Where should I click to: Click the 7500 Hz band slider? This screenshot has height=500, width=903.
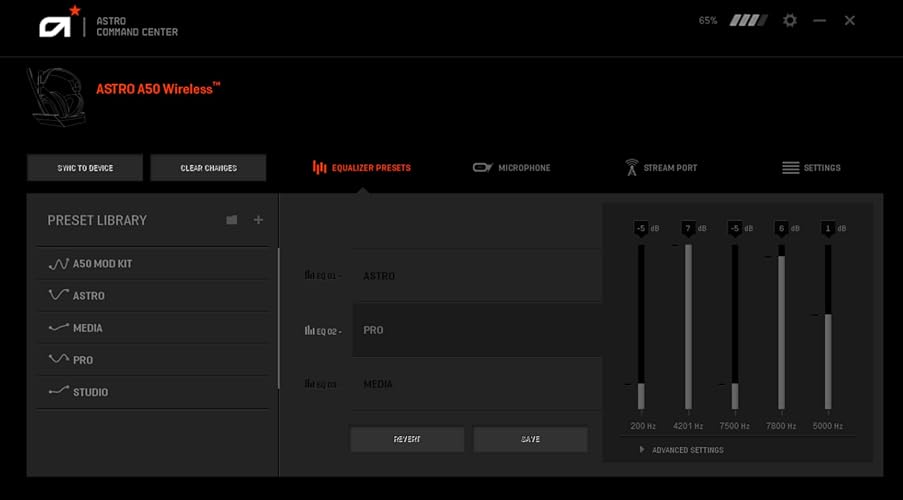click(x=735, y=327)
